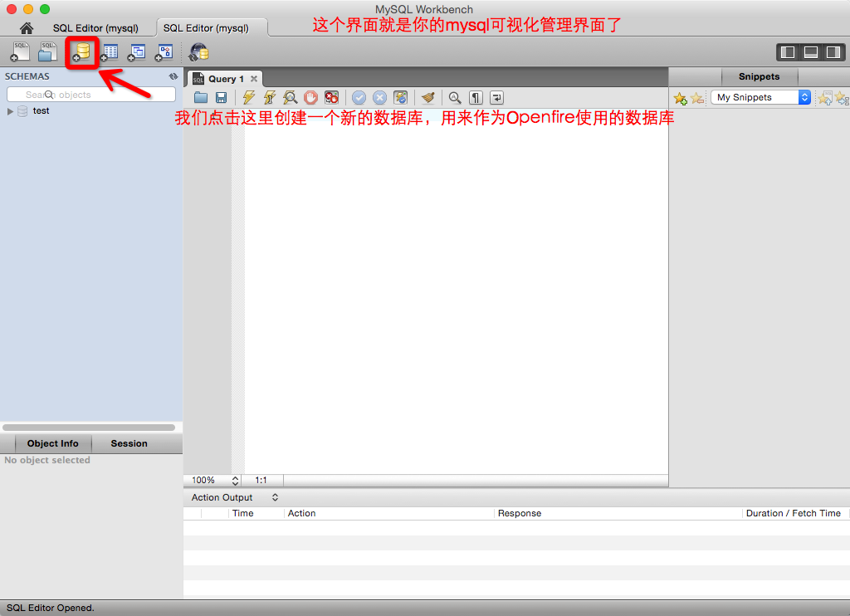Open the Object Info tab

tap(52, 443)
